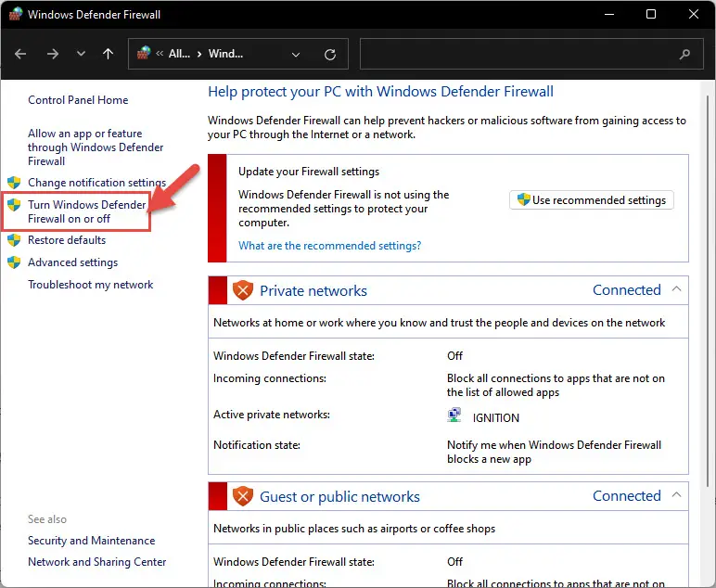Image resolution: width=716 pixels, height=588 pixels.
Task: Click the Wind... breadcrumb
Action: coord(225,54)
